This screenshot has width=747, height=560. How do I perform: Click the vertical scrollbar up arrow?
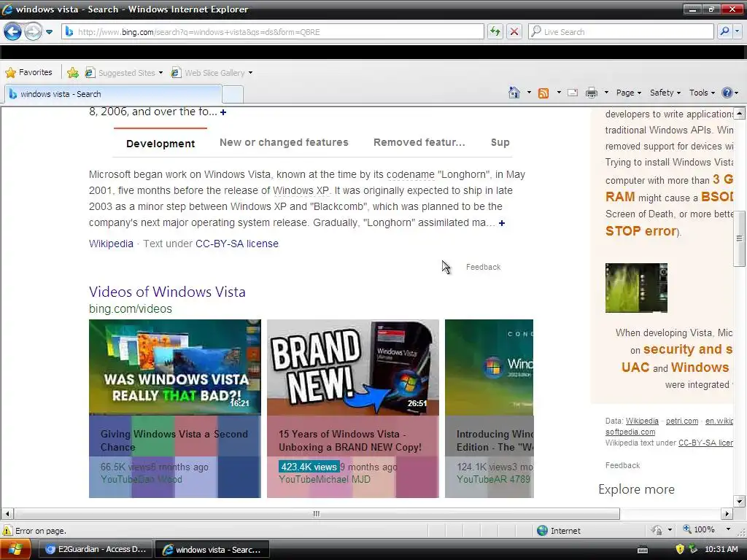coord(740,113)
